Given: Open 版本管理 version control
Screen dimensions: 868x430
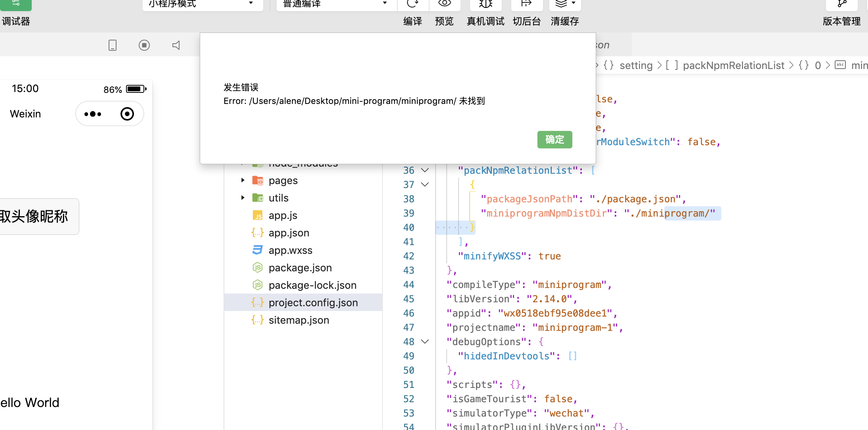Looking at the screenshot, I should coord(841,4).
